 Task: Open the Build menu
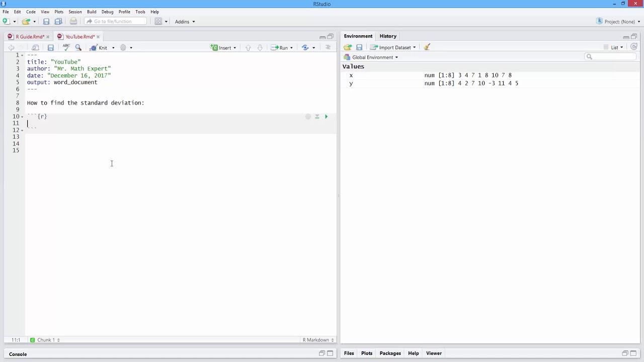92,12
